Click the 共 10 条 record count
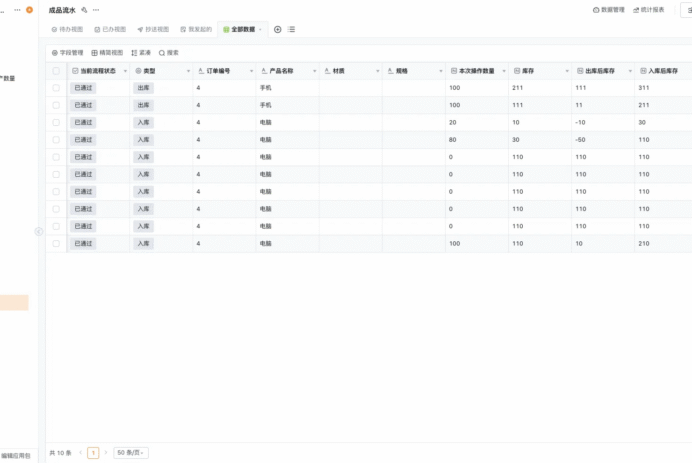This screenshot has height=463, width=692. click(60, 453)
